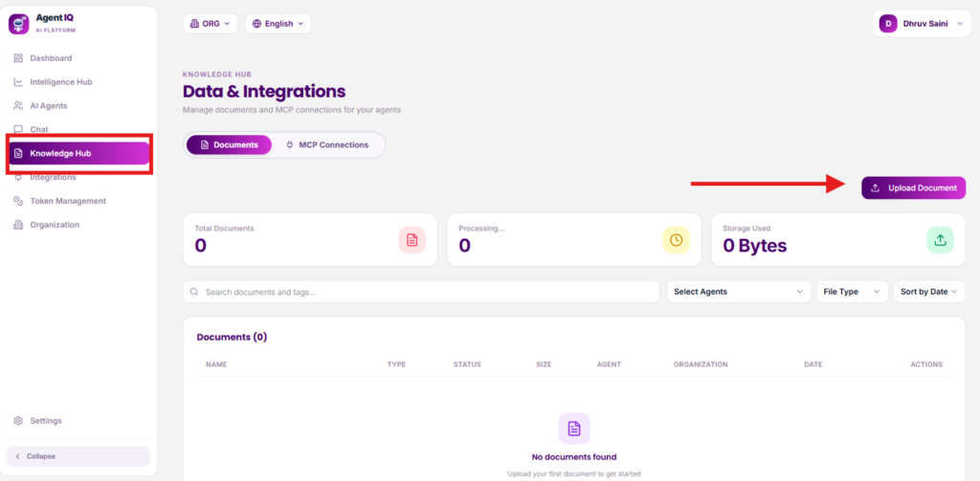Click the red document icon in Total Documents card

click(x=412, y=240)
